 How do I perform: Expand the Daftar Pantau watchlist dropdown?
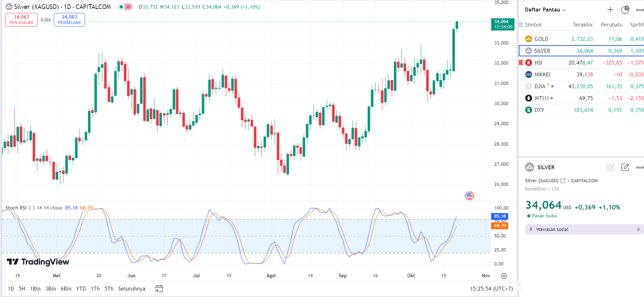pos(545,10)
